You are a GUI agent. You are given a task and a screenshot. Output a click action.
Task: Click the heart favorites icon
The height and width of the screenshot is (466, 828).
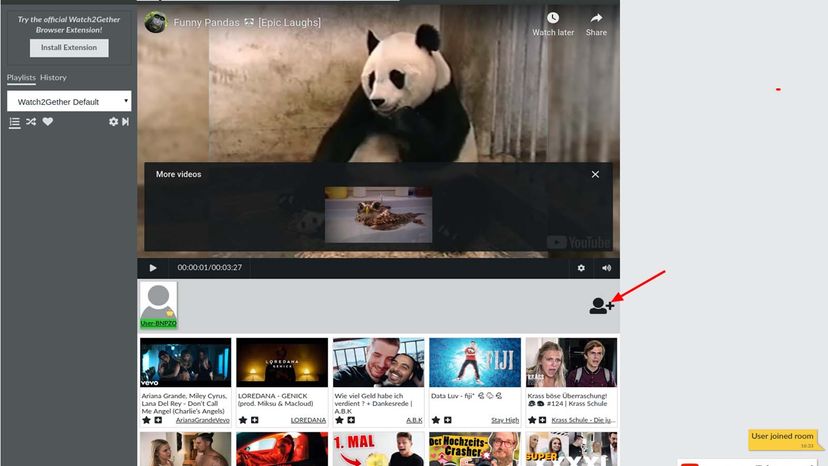point(47,122)
